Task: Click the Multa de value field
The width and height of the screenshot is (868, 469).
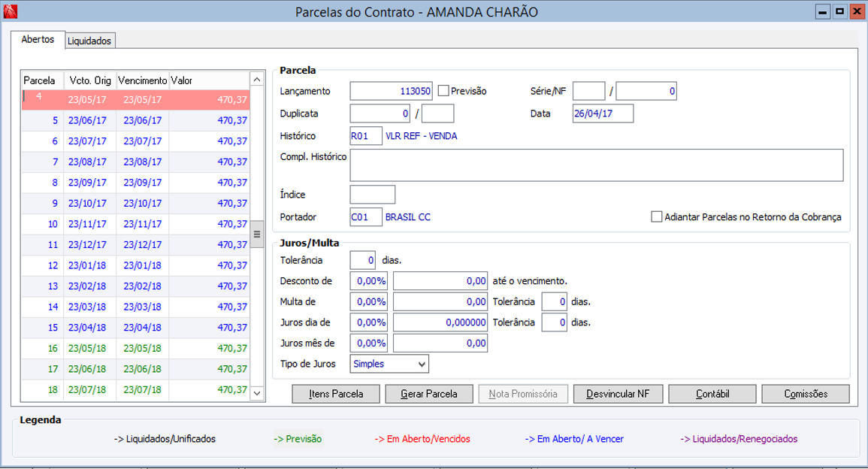Action: (x=440, y=302)
